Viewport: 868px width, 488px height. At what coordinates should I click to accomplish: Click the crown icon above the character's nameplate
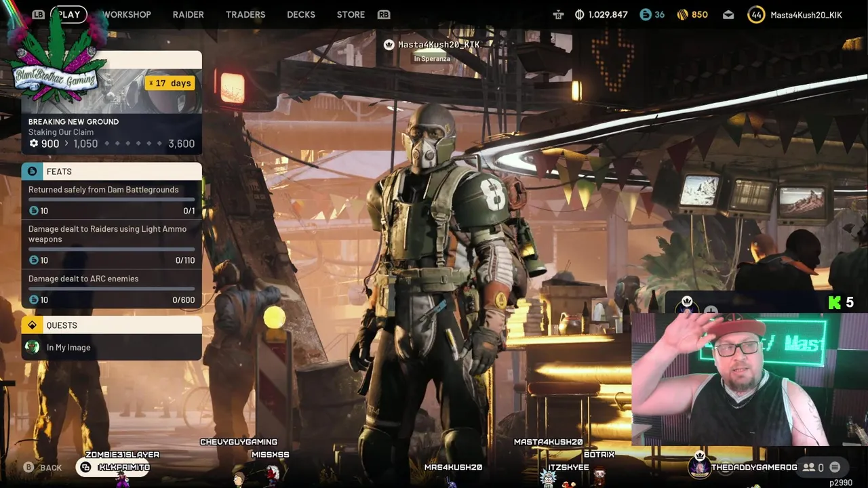pos(389,45)
